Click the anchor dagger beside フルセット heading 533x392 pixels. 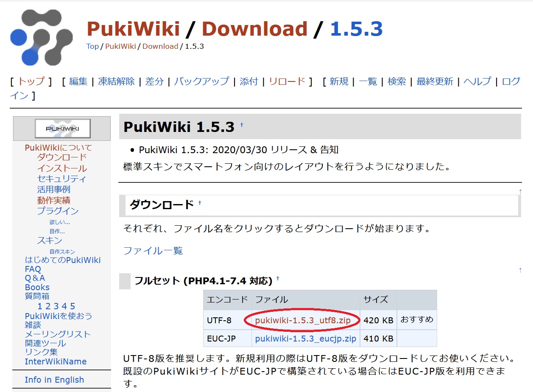pyautogui.click(x=278, y=279)
